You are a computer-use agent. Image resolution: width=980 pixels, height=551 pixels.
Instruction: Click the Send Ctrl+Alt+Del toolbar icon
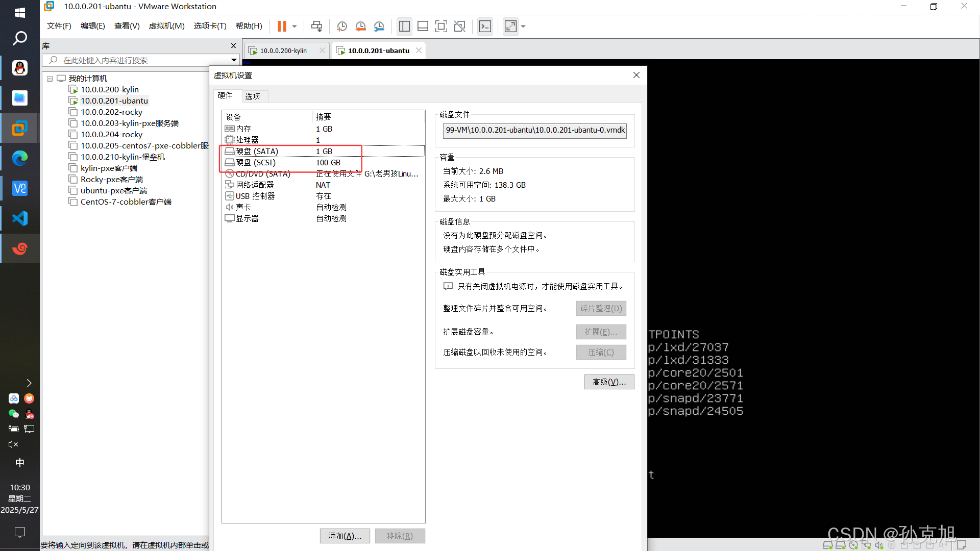coord(316,26)
